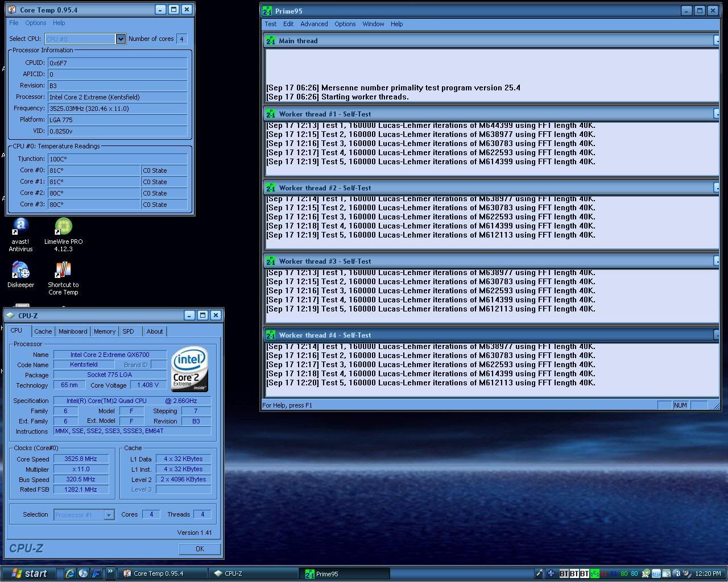Click the blue plus tray icon
This screenshot has width=728, height=582.
(551, 573)
